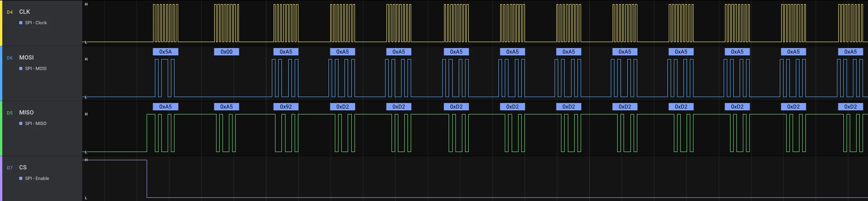This screenshot has height=201, width=868.
Task: Click the blue square icon beside SPI - Enable
Action: pyautogui.click(x=21, y=179)
